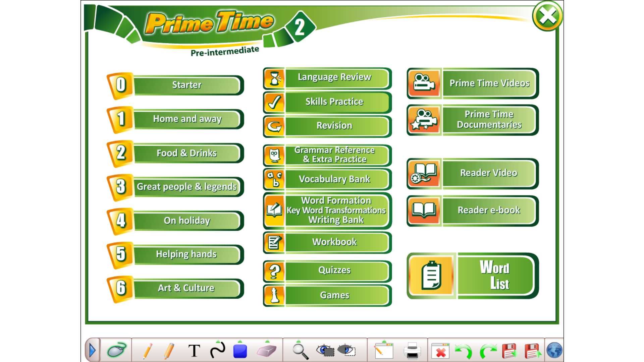644x362 pixels.
Task: Click the red X clear-window icon
Action: (x=440, y=351)
